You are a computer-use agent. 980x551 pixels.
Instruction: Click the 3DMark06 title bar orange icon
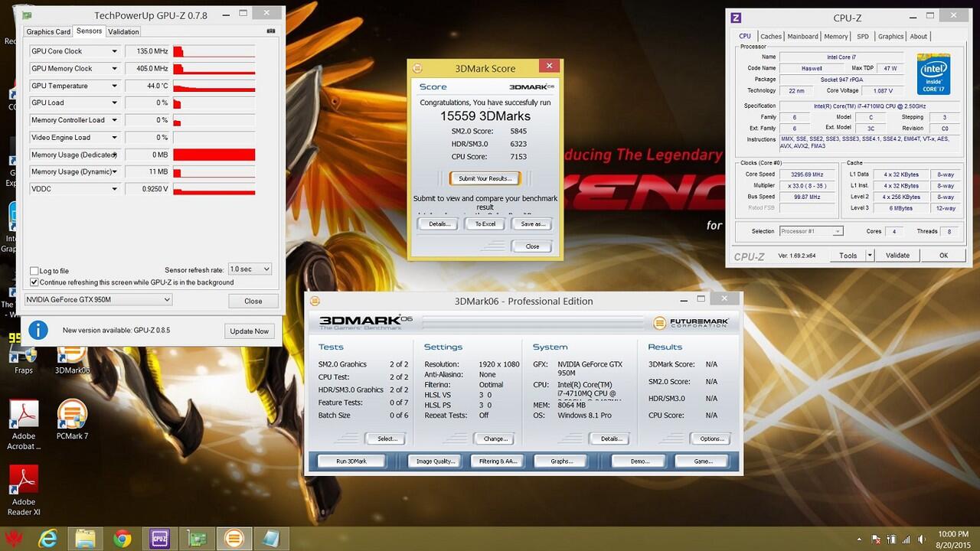pos(315,301)
